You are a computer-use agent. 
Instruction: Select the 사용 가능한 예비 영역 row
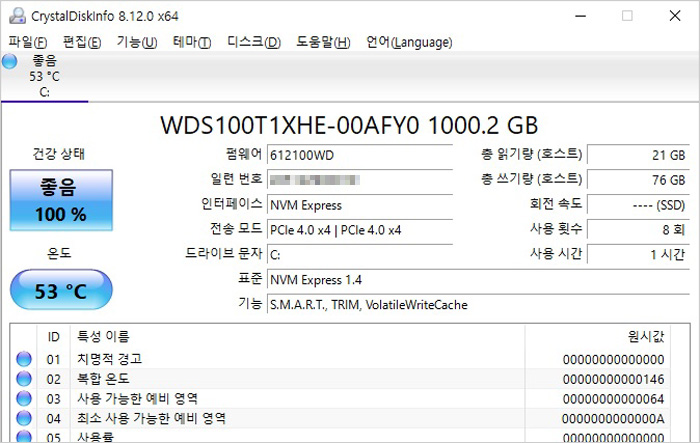coord(341,398)
